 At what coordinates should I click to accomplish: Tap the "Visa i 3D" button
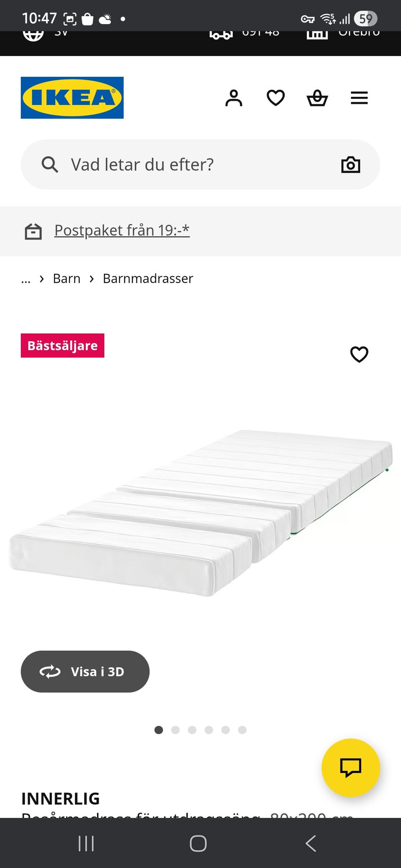85,671
